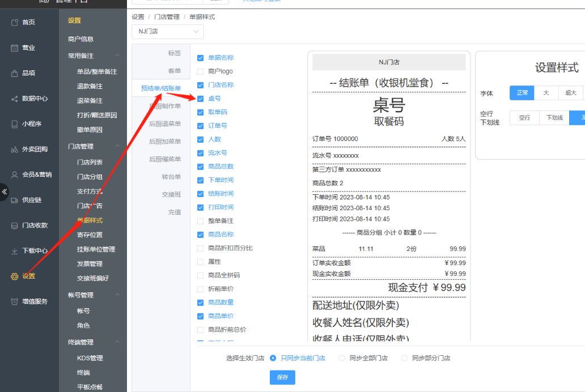Open 角色 menu item
Screen dimensions: 585x392
[x=83, y=325]
